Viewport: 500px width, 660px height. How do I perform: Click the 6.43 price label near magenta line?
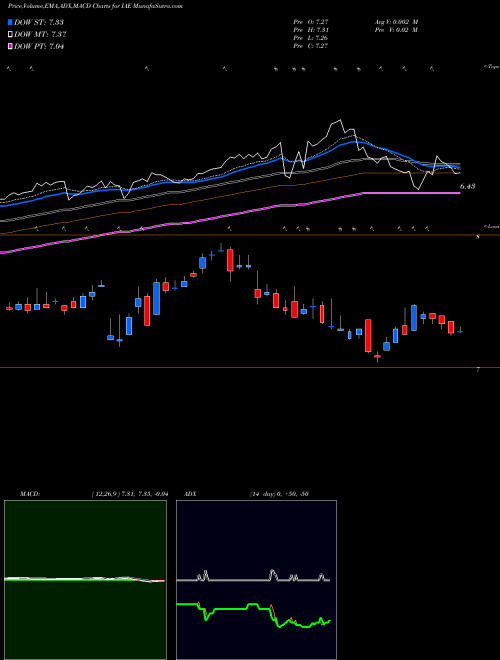click(467, 186)
